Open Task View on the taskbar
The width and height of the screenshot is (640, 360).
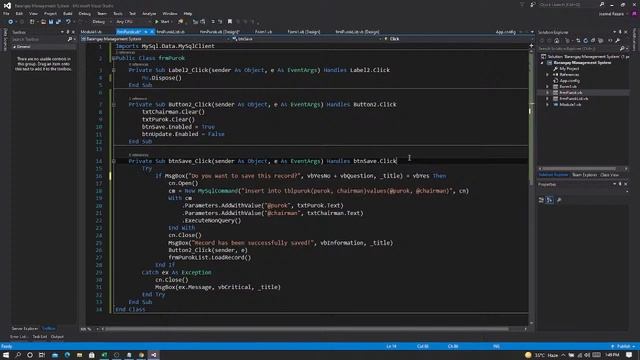coord(42,355)
